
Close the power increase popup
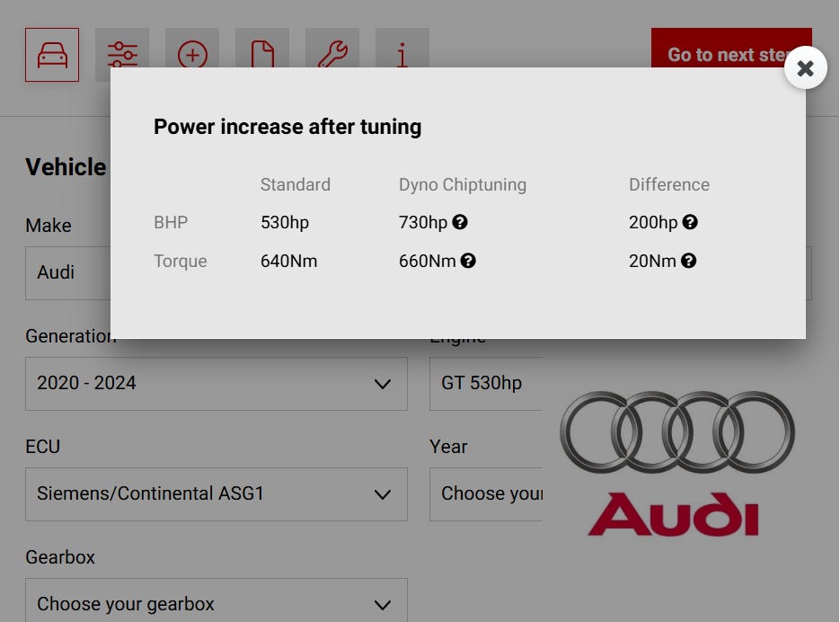tap(805, 68)
